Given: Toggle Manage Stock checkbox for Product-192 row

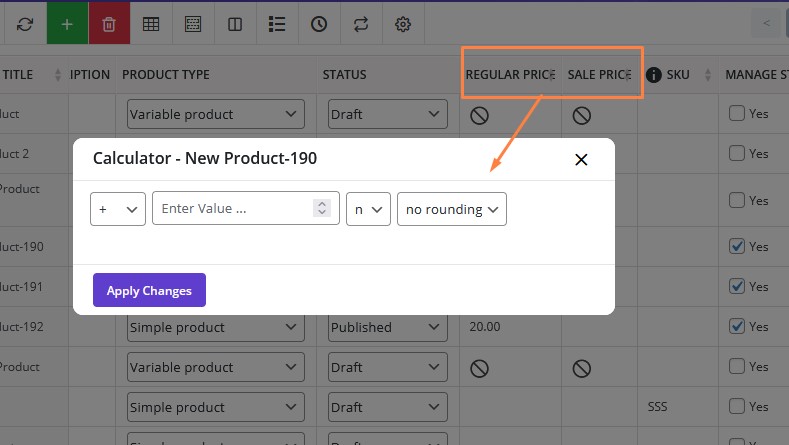Looking at the screenshot, I should tap(737, 326).
